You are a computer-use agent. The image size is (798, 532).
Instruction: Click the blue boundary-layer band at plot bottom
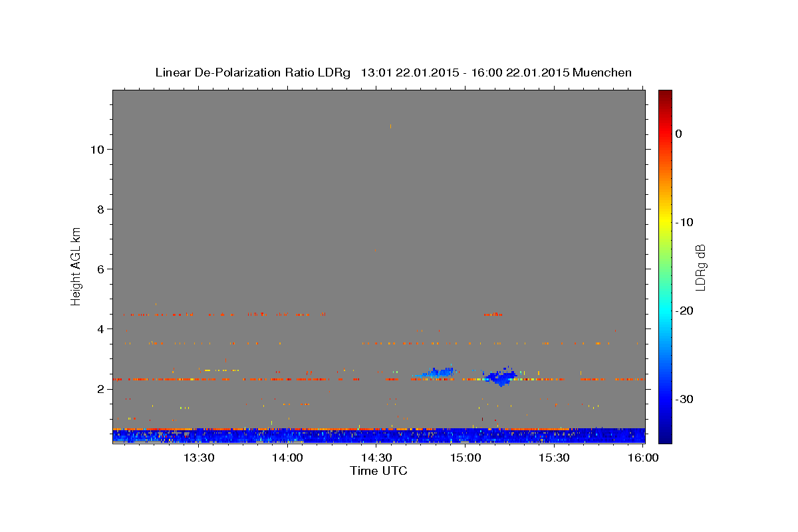378,436
